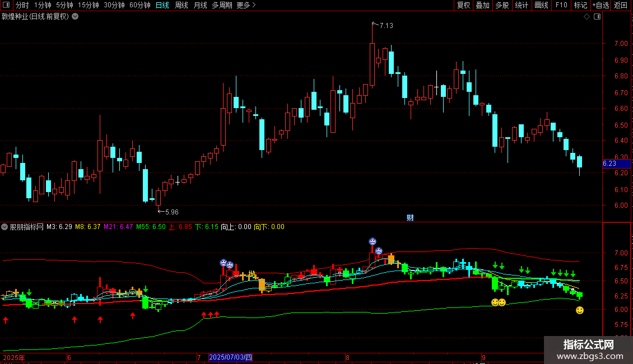Click the 上: 6.85 upper band value
Screen dimensions: 633x364
pyautogui.click(x=180, y=227)
